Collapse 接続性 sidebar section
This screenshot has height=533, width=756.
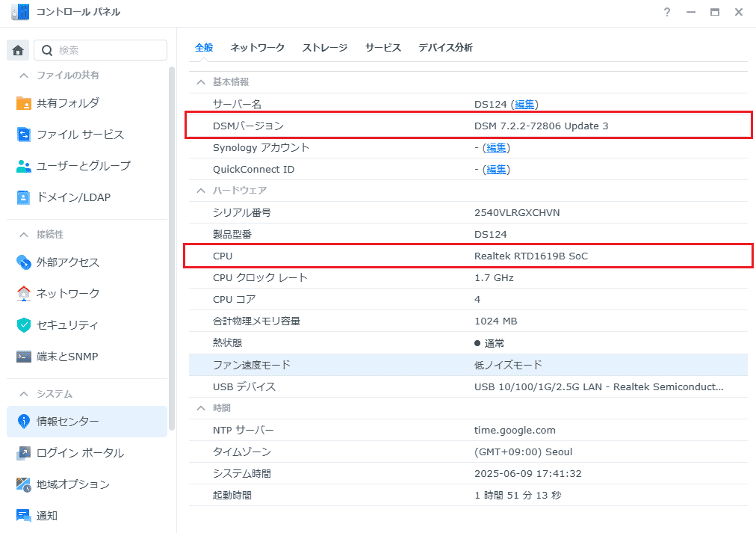(x=24, y=235)
